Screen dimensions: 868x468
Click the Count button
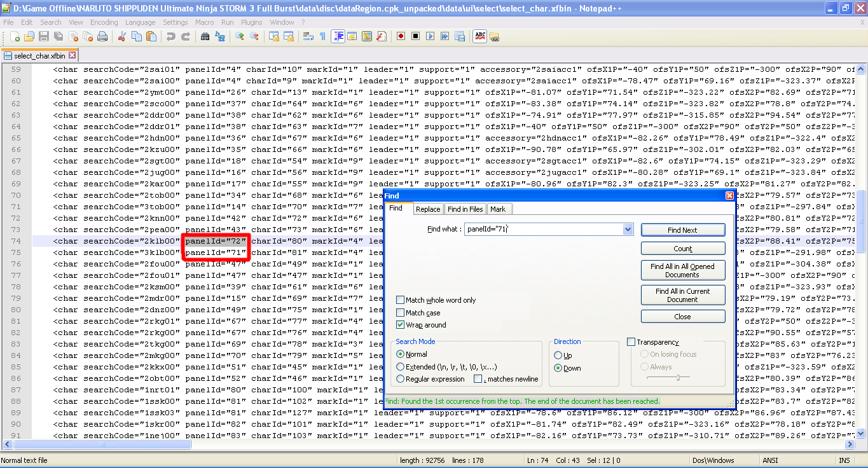click(x=683, y=249)
